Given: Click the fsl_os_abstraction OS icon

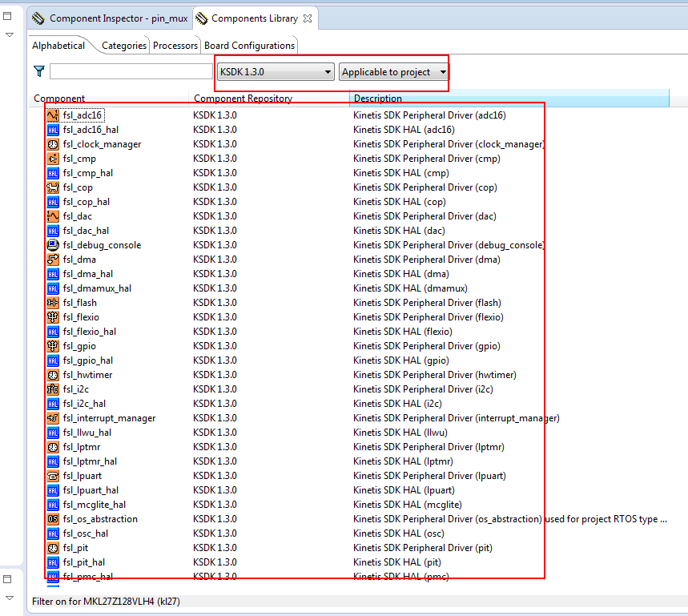Looking at the screenshot, I should pyautogui.click(x=53, y=519).
